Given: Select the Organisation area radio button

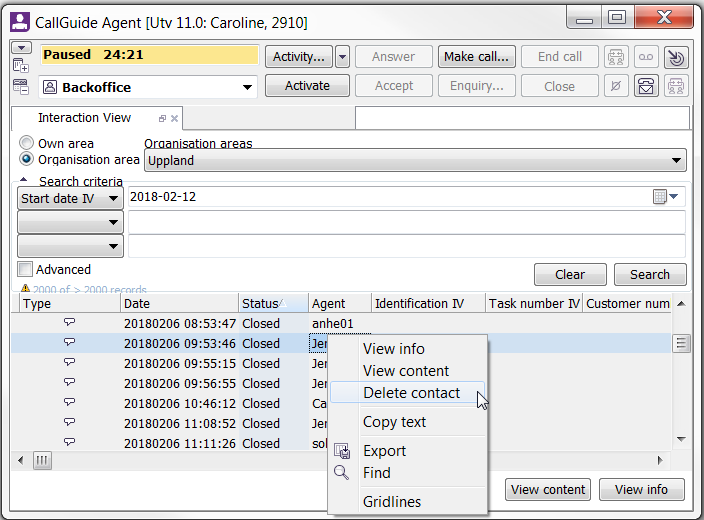Looking at the screenshot, I should click(x=26, y=159).
